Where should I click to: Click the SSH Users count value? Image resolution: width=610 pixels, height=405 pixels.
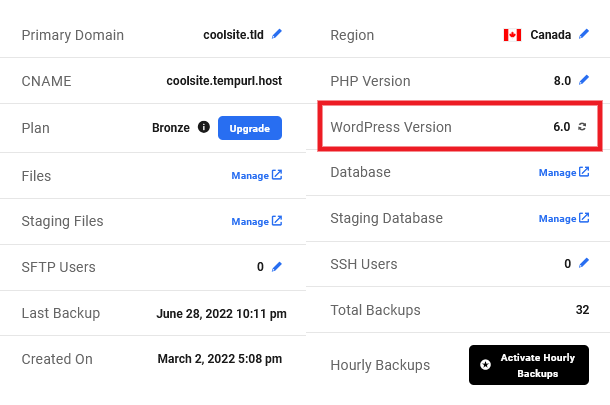568,264
